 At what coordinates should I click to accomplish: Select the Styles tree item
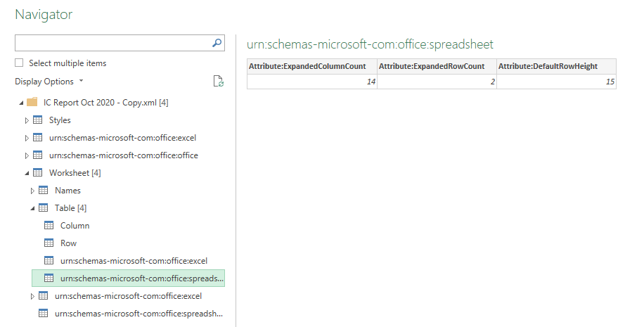point(60,120)
